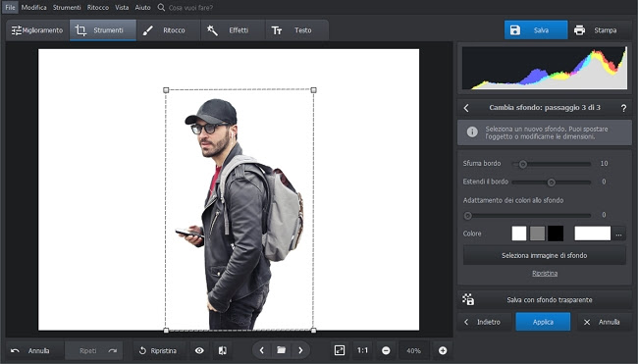Switch to the Effetti tab
The height and width of the screenshot is (364, 638).
click(x=233, y=30)
